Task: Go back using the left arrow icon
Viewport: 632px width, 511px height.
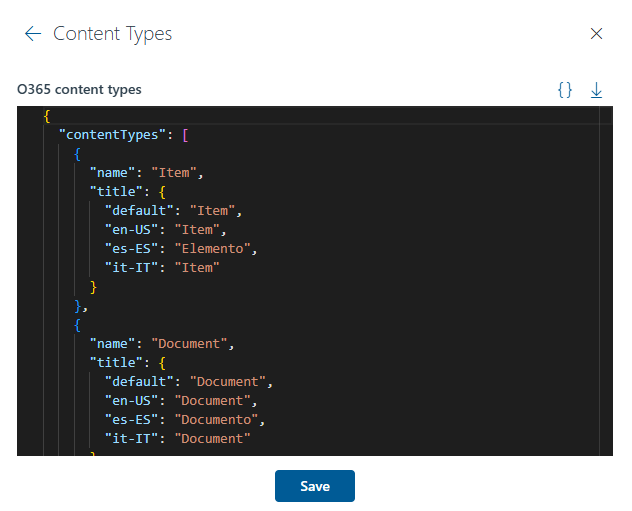Action: click(x=33, y=33)
